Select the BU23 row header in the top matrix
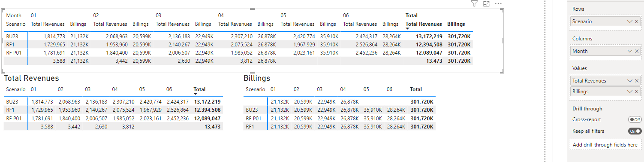 [x=12, y=37]
